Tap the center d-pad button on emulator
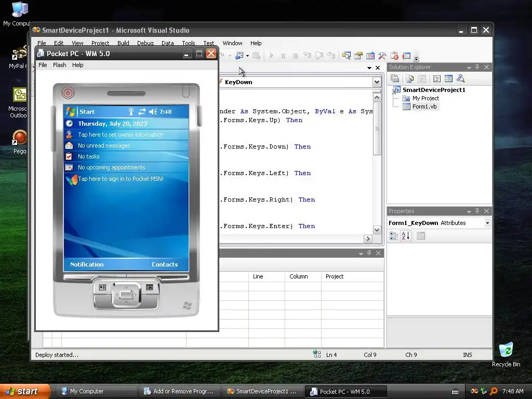The height and width of the screenshot is (399, 532). [126, 295]
